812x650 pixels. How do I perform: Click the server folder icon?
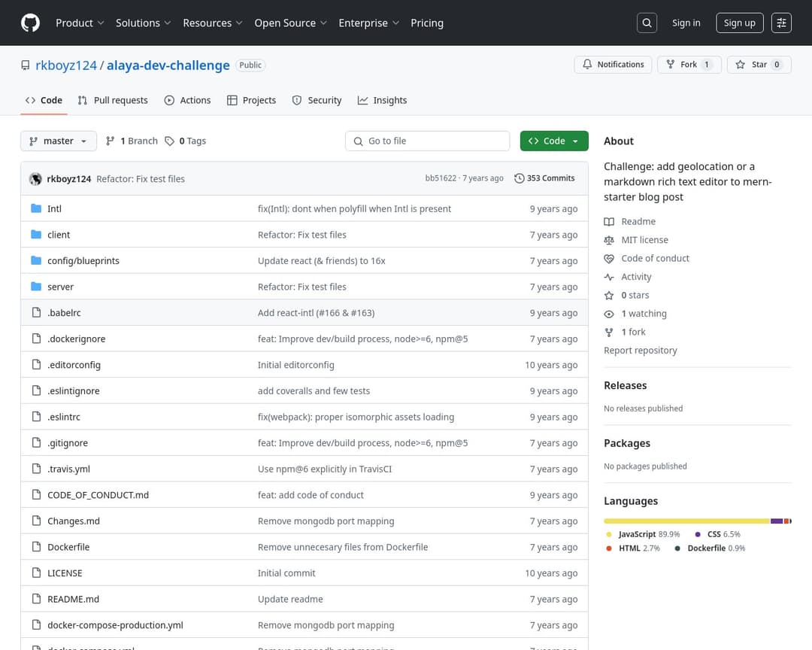(x=36, y=286)
